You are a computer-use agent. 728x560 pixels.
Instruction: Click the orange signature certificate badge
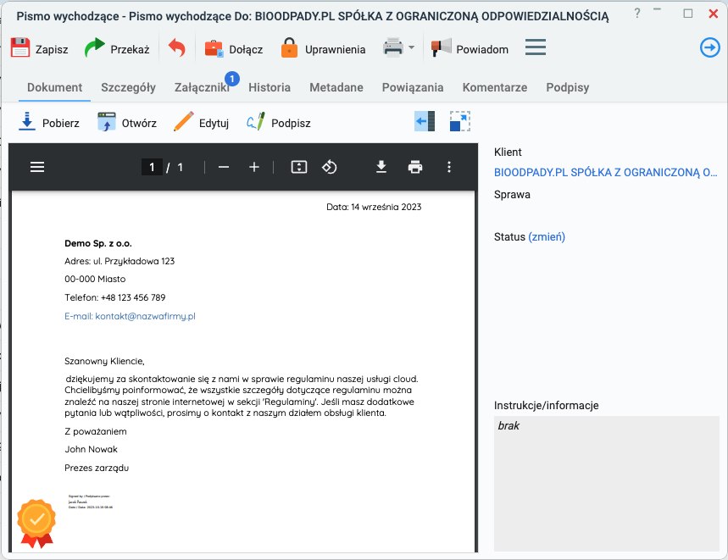[x=36, y=524]
